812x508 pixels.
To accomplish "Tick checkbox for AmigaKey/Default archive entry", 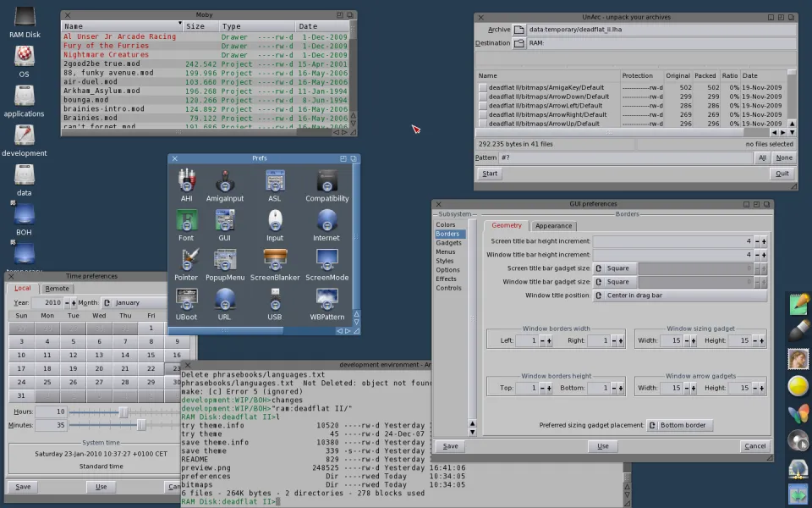I will click(x=482, y=87).
